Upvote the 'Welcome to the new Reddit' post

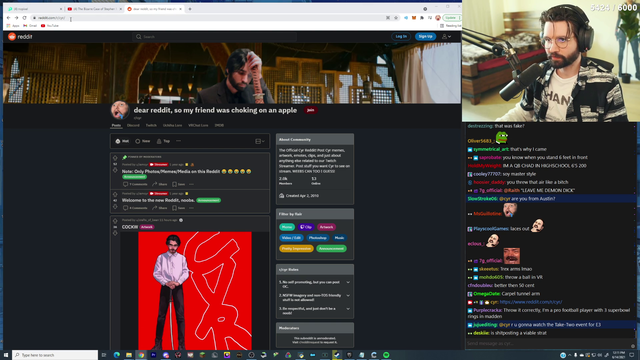coord(115,195)
